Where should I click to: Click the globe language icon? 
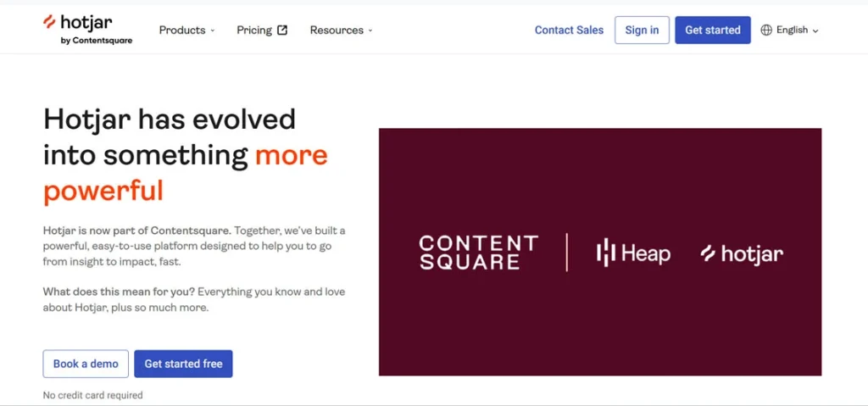pos(766,30)
